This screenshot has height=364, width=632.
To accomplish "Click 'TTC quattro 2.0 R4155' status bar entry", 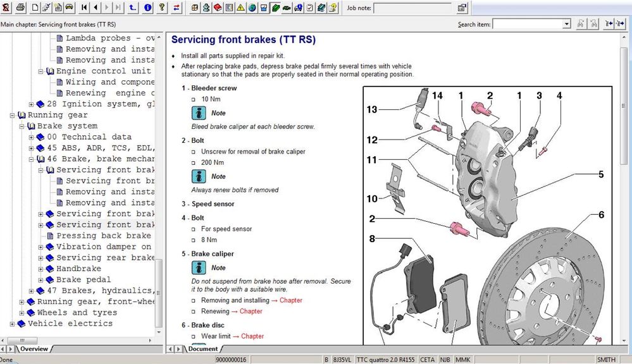I will [x=385, y=360].
